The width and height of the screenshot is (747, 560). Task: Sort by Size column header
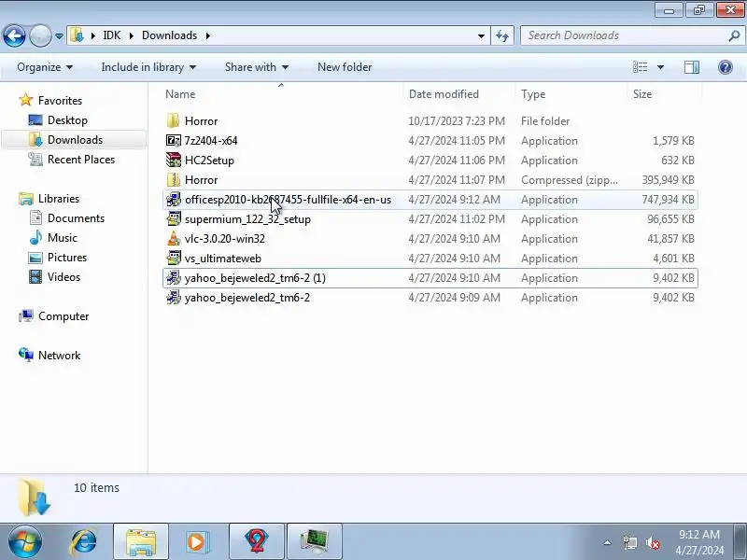point(664,94)
